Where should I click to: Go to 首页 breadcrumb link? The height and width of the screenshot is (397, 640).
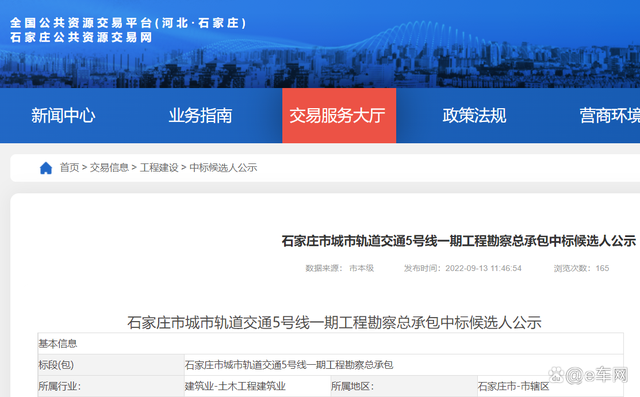pyautogui.click(x=69, y=168)
